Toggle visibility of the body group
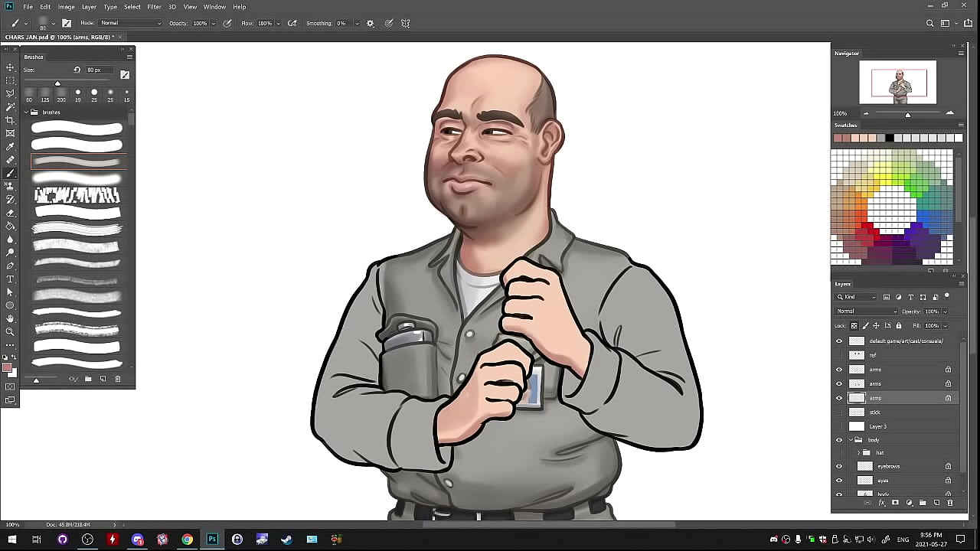Screen dimensions: 980x551 click(x=839, y=440)
